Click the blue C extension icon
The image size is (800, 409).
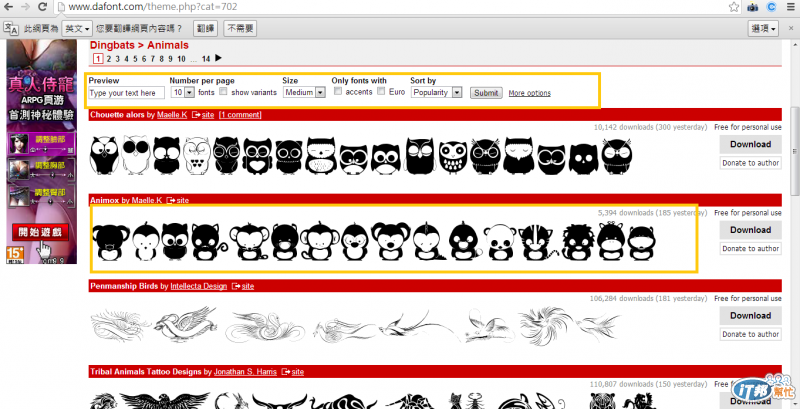771,7
